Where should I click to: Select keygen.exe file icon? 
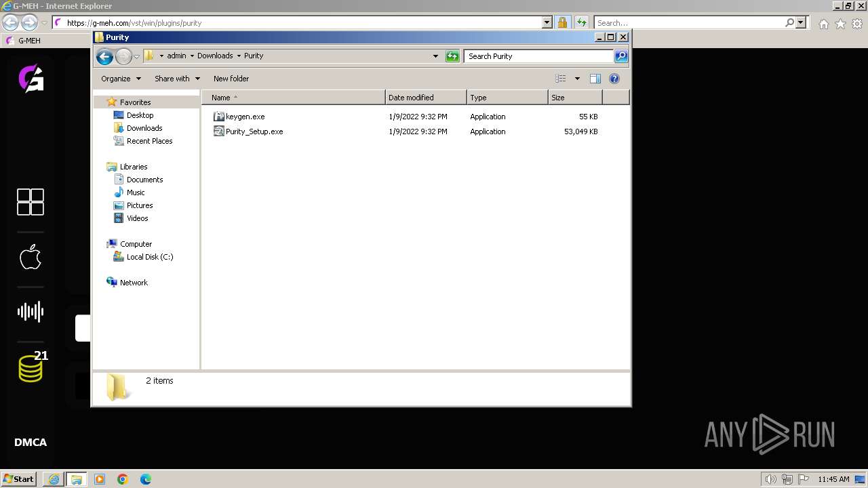pyautogui.click(x=218, y=117)
